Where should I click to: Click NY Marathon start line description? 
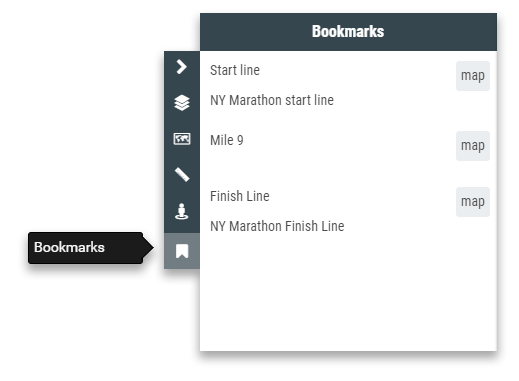(272, 100)
